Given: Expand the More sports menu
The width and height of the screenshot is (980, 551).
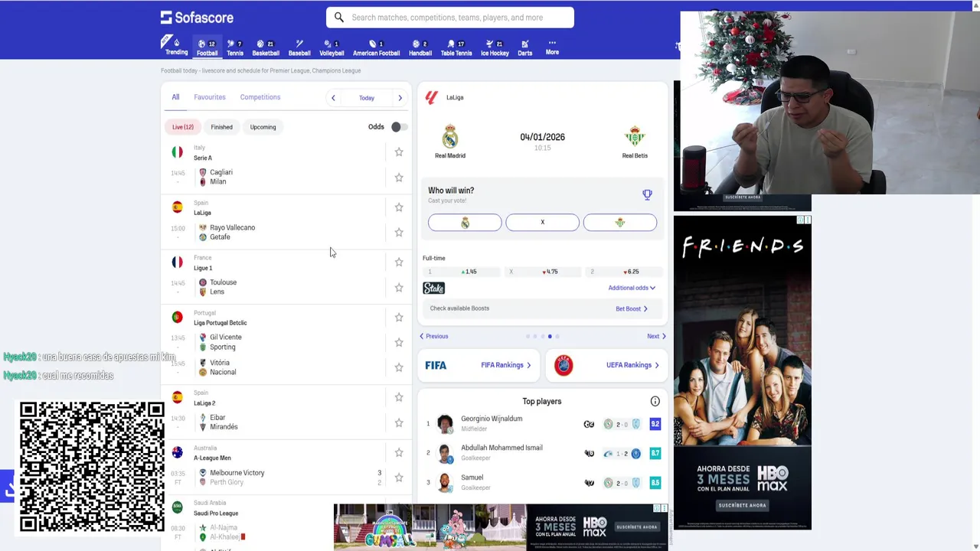Looking at the screenshot, I should coord(552,47).
